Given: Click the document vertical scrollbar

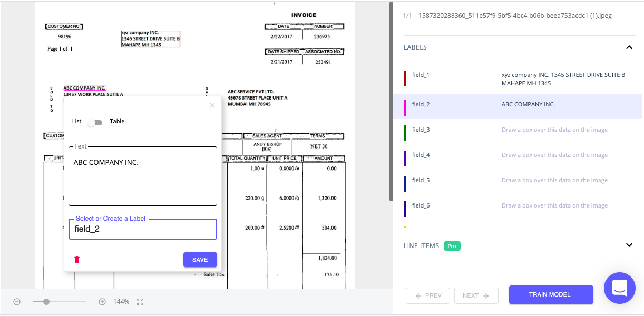Looking at the screenshot, I should pyautogui.click(x=391, y=100).
